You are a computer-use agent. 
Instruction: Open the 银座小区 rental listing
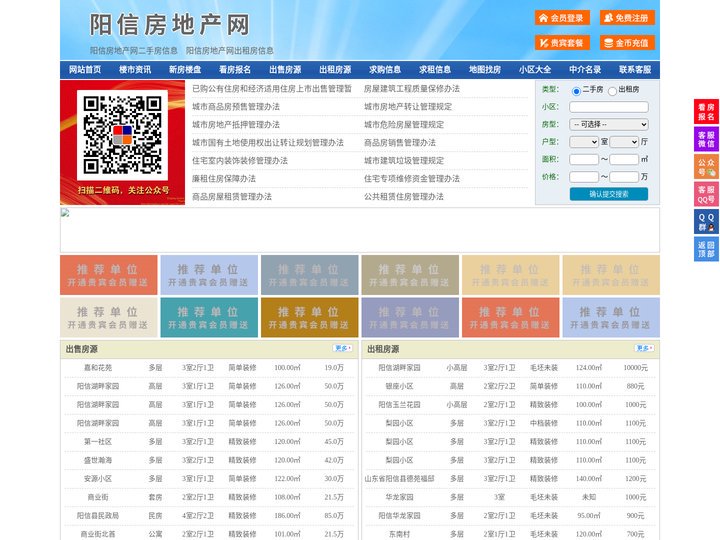click(399, 386)
